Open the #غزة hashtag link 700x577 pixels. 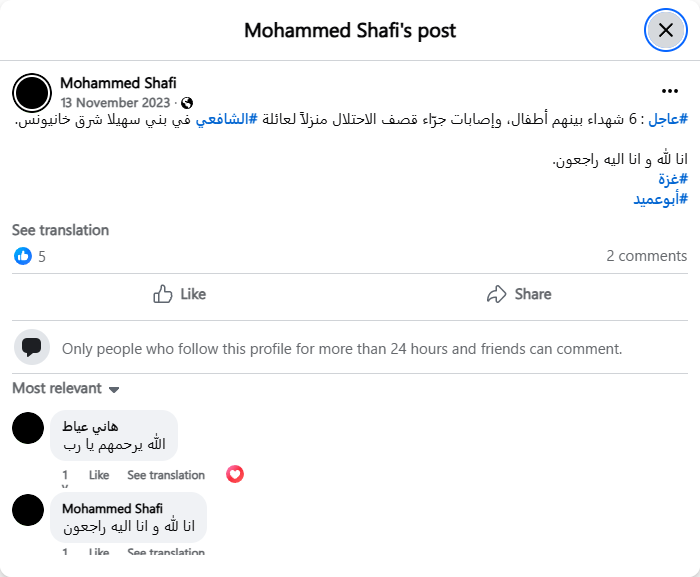coord(672,179)
